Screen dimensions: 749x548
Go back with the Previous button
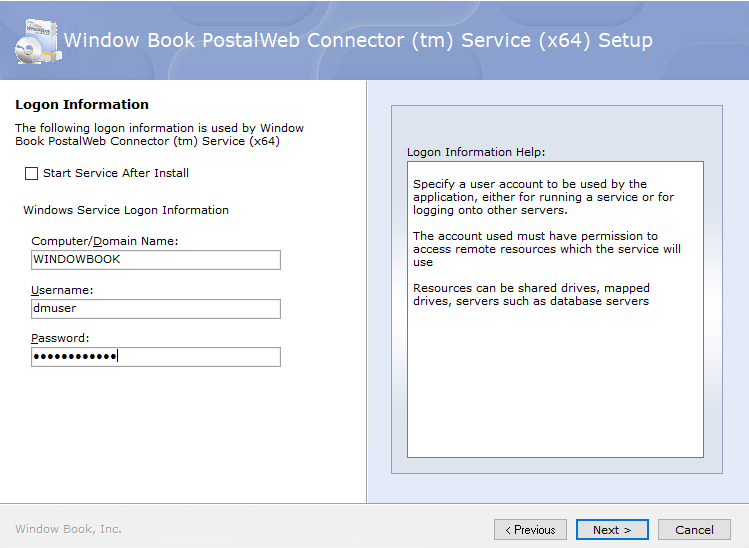[x=530, y=530]
